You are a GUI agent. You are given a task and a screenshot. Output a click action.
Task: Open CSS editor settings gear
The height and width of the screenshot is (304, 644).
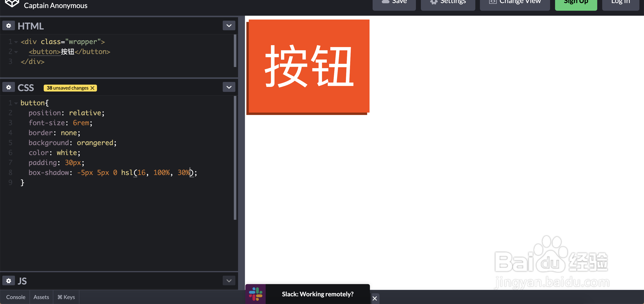click(8, 87)
